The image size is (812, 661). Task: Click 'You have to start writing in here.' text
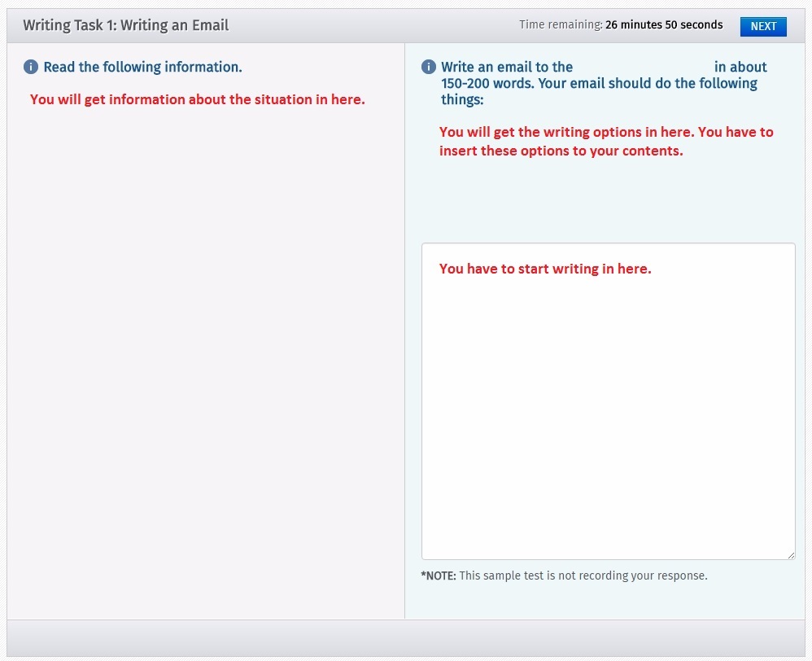pyautogui.click(x=545, y=269)
